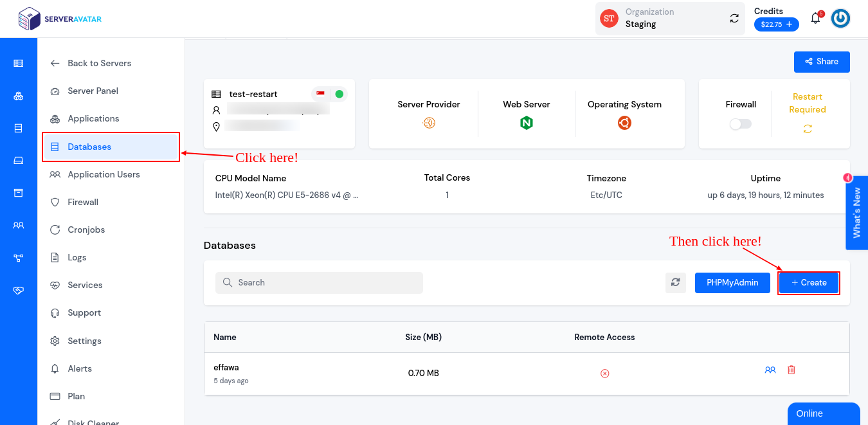
Task: Open databases icon in blue sidebar
Action: 19,128
